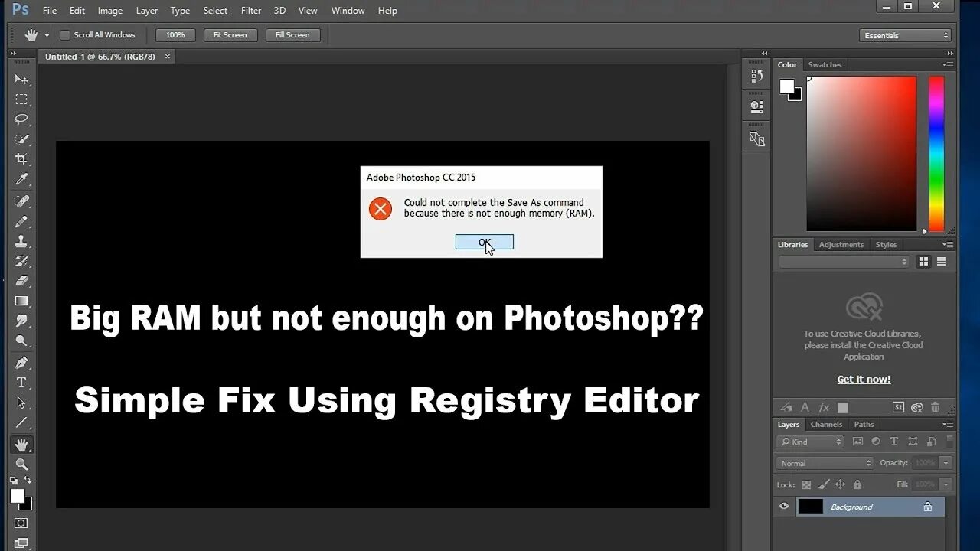
Task: Select the Hand tool in toolbar
Action: pos(21,444)
